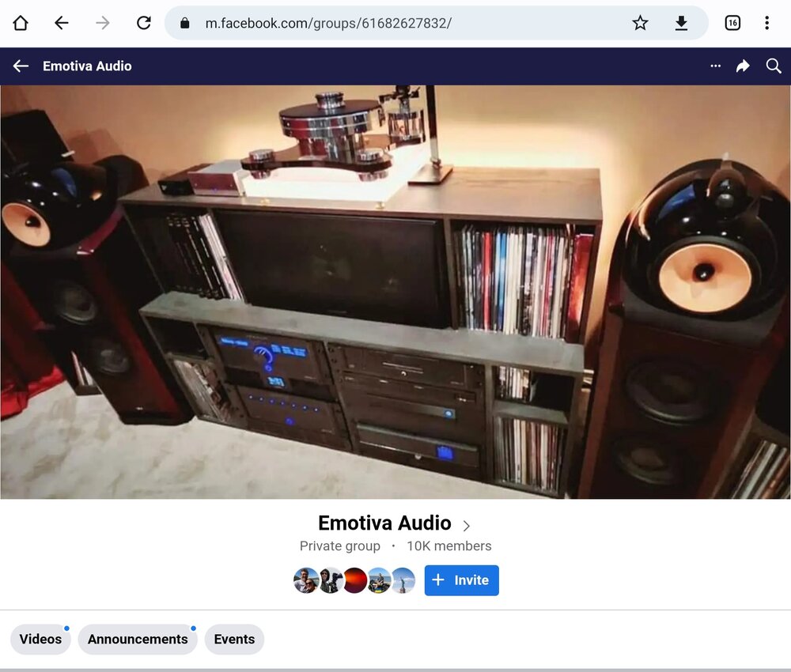Screen dimensions: 791x672
Task: Open the tab switcher showing 16 tabs
Action: pyautogui.click(x=732, y=23)
